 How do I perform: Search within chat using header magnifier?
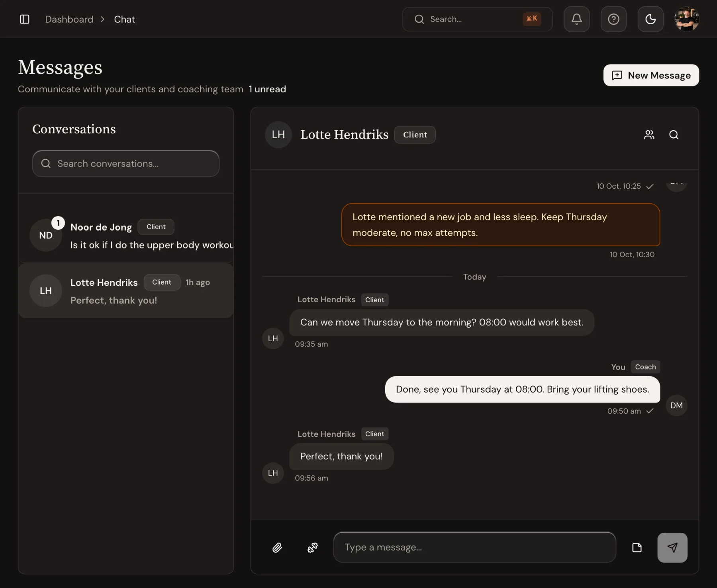[674, 135]
